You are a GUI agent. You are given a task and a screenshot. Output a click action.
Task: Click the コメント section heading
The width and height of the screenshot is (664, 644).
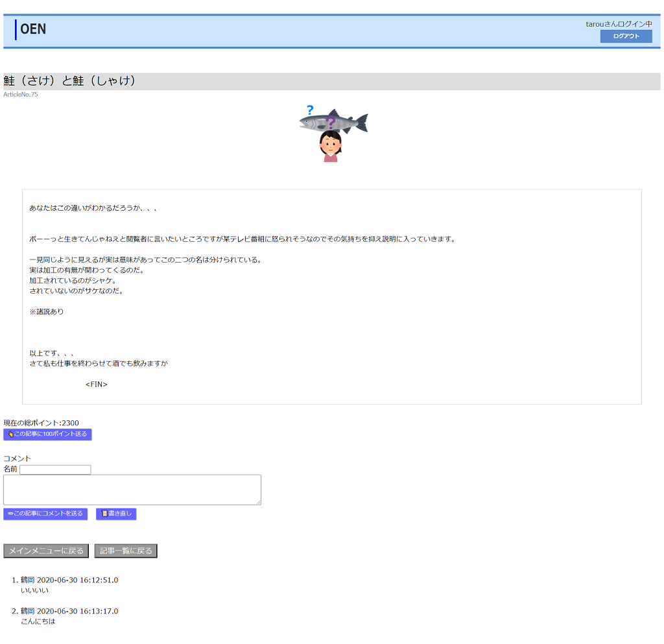click(18, 459)
